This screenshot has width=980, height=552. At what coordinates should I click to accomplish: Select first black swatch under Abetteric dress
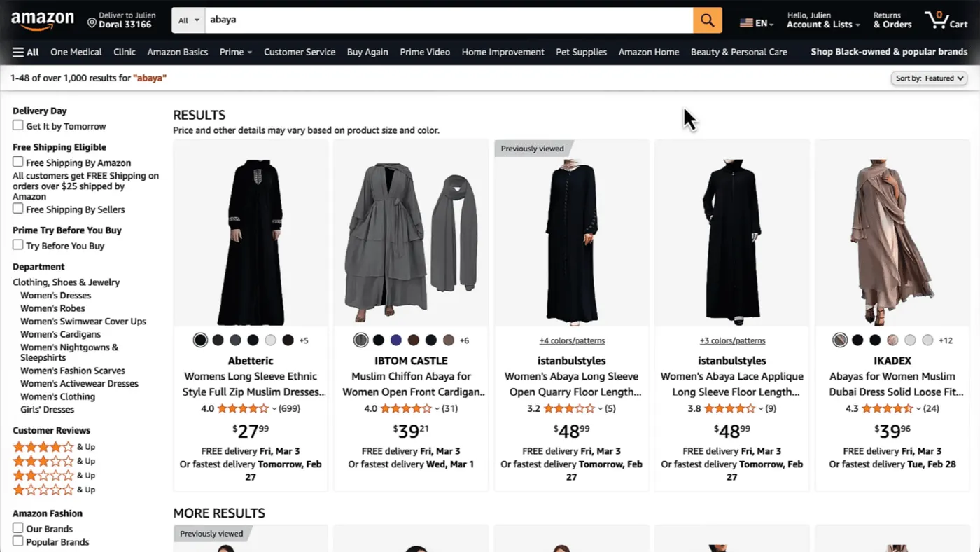coord(200,340)
